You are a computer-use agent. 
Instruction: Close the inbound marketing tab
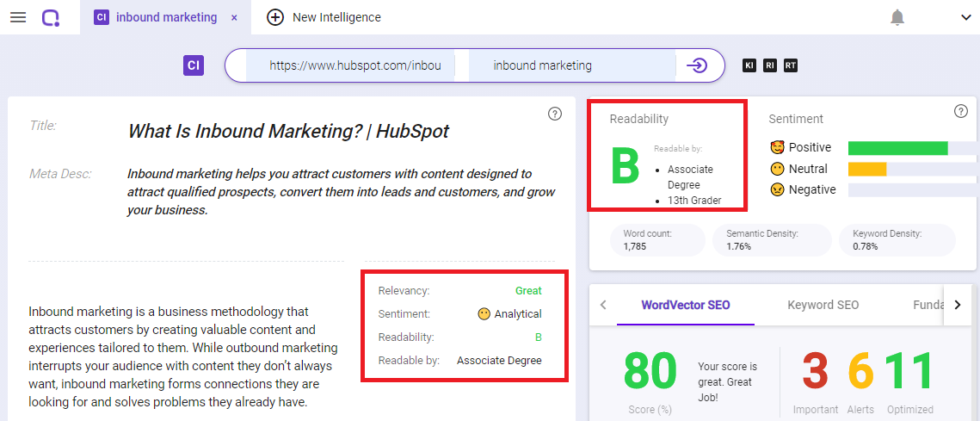234,18
